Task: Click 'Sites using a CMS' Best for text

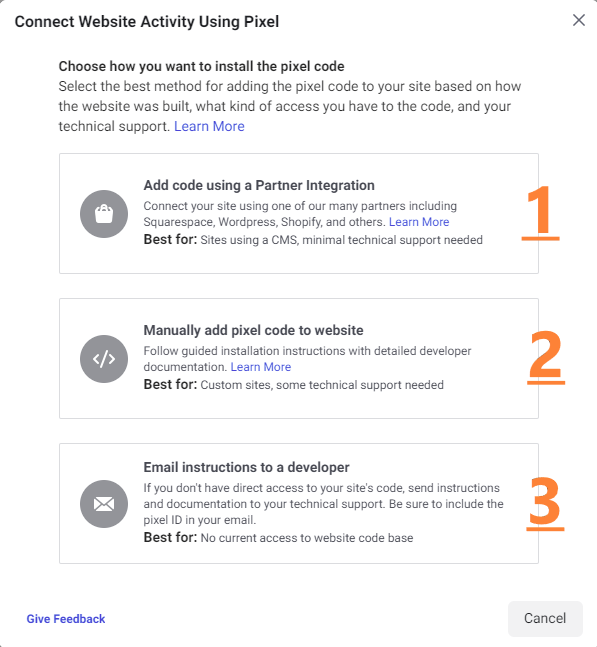Action: 342,240
